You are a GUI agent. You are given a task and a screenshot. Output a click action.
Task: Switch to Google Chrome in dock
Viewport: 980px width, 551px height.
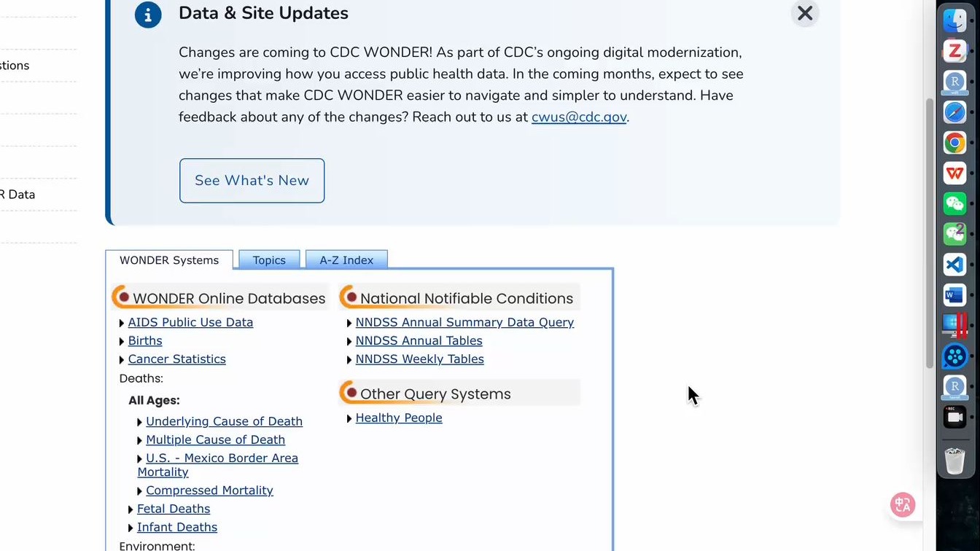point(954,143)
